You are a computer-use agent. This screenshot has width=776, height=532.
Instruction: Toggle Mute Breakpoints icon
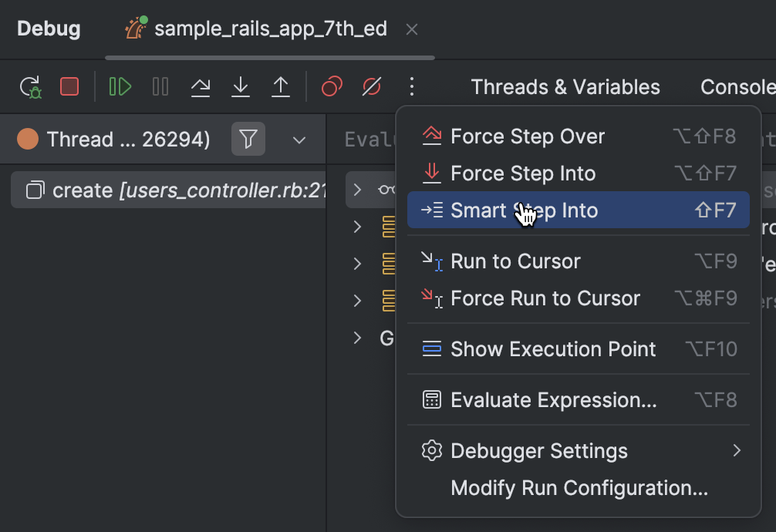pyautogui.click(x=372, y=86)
